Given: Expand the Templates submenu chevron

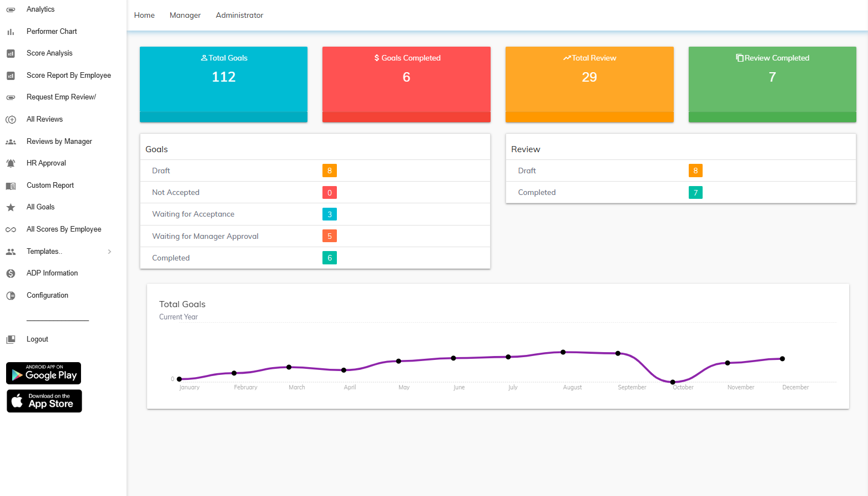Looking at the screenshot, I should click(x=109, y=252).
